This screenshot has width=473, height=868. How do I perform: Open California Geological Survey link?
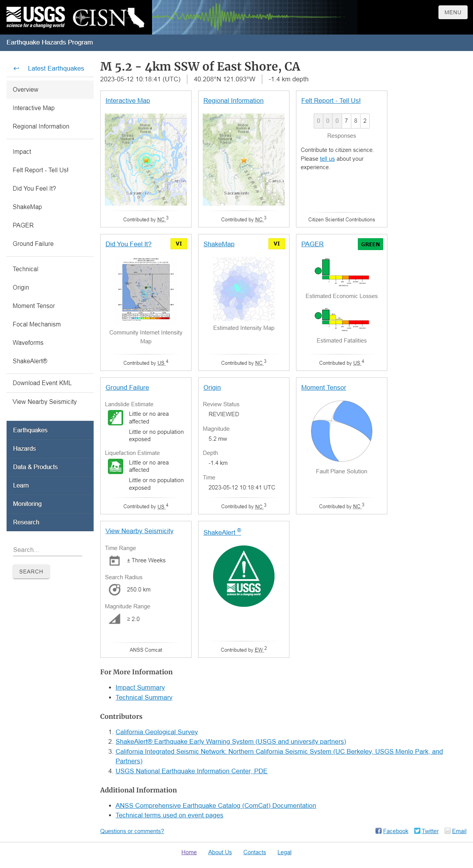coord(157,732)
